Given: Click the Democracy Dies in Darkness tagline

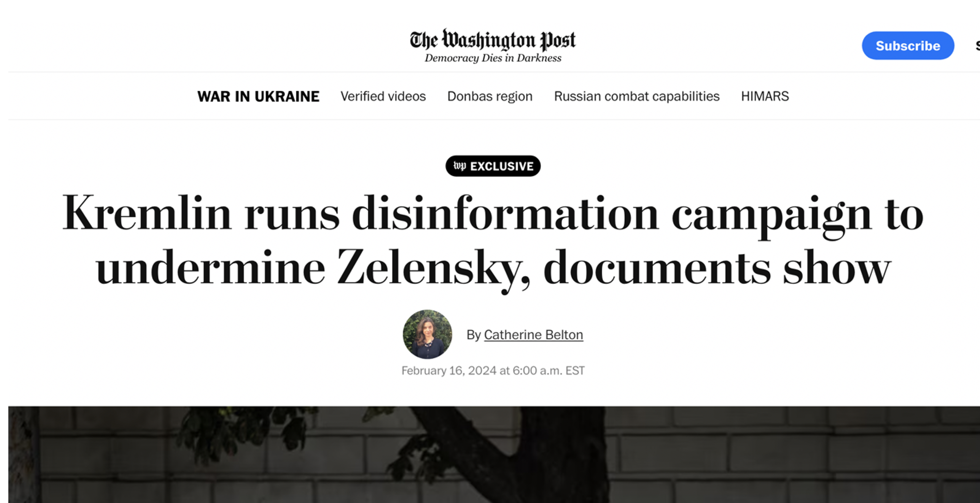Looking at the screenshot, I should 493,58.
